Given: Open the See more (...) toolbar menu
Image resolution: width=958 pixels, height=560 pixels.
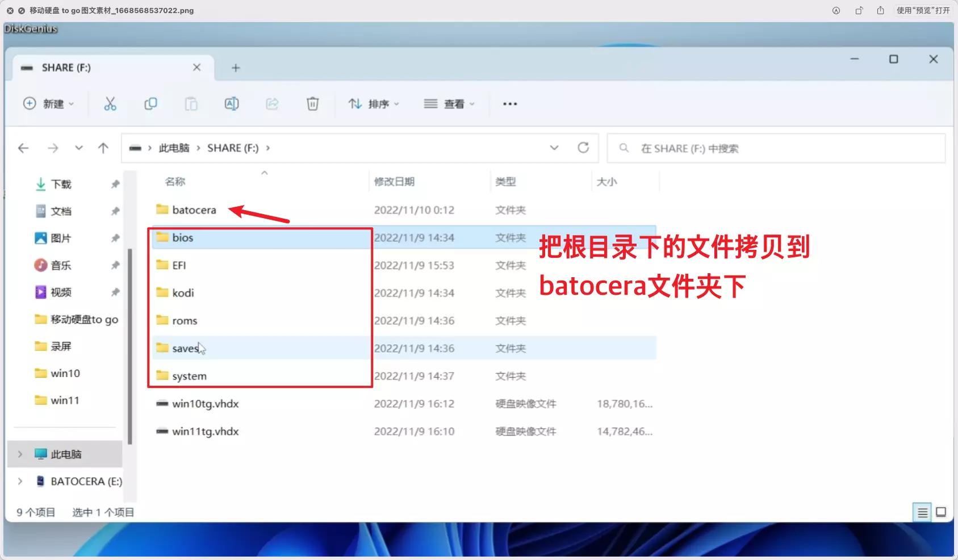Looking at the screenshot, I should click(x=509, y=103).
